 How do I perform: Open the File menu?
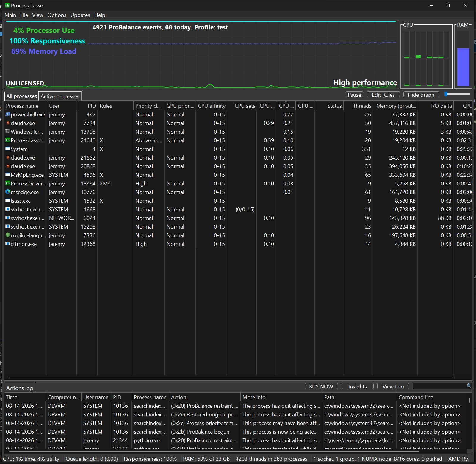(x=24, y=15)
